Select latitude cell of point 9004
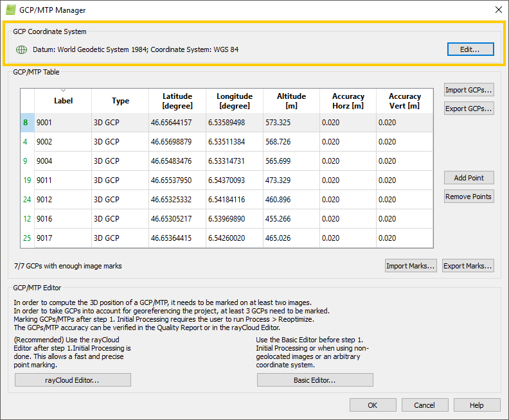The image size is (509, 420). pyautogui.click(x=177, y=161)
